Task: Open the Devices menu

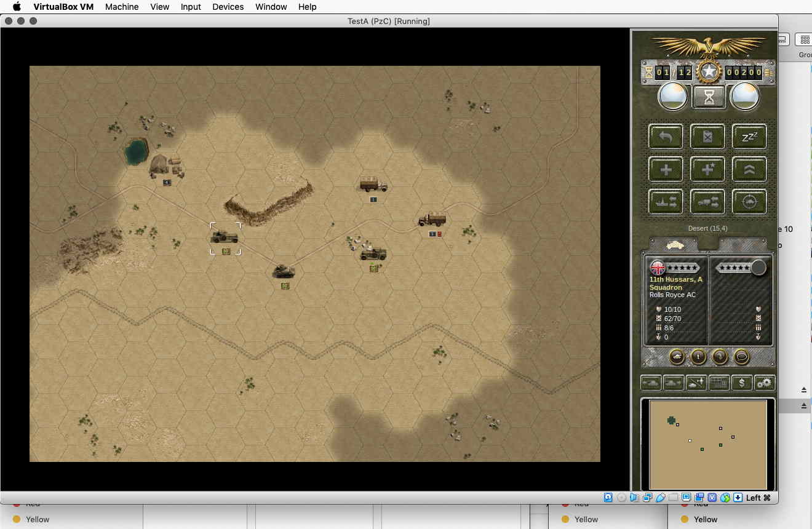Action: coord(228,7)
